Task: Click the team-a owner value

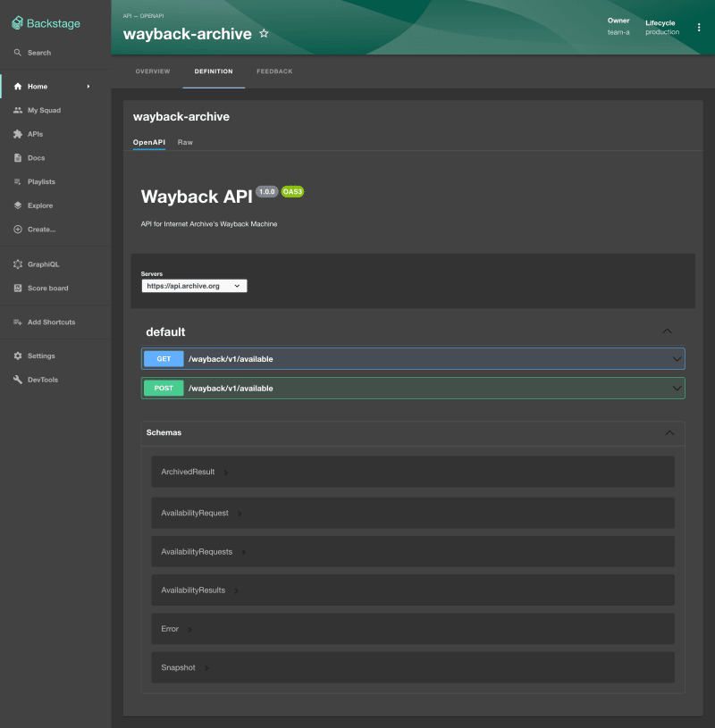Action: 618,32
